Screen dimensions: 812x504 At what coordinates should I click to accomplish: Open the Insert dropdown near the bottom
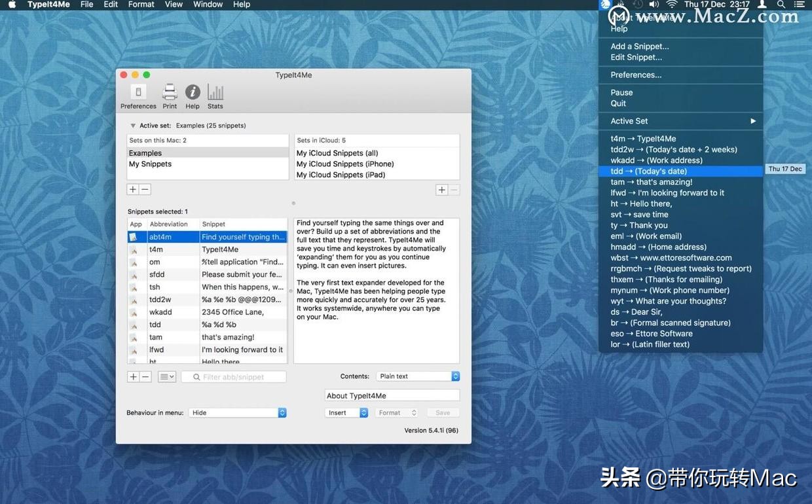346,412
